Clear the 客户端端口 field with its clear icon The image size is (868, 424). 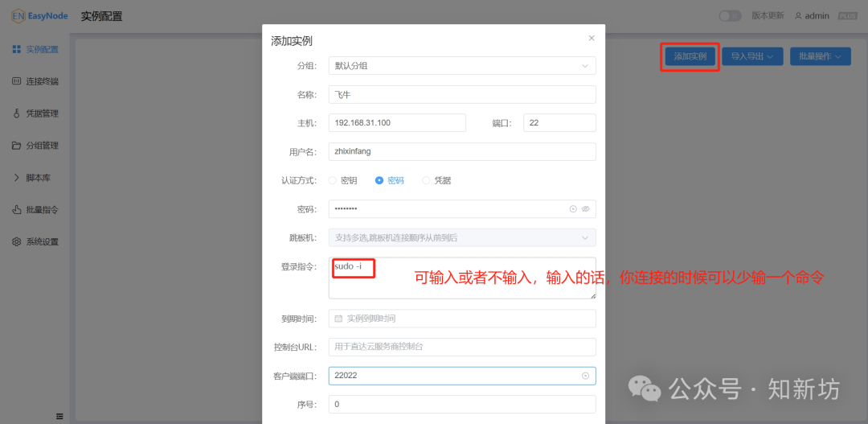point(585,376)
